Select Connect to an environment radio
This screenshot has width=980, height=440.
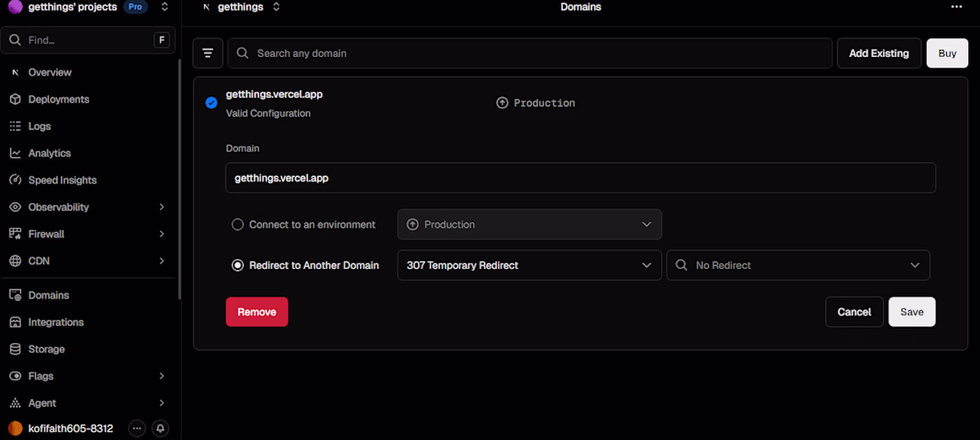click(x=238, y=224)
